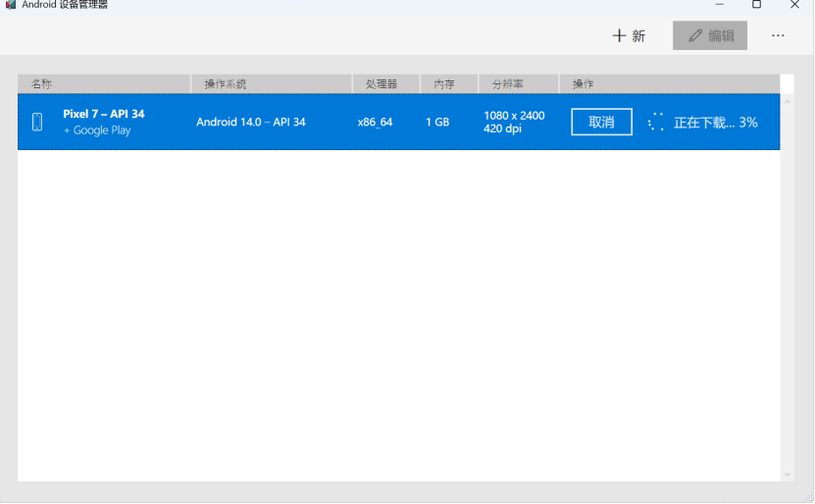This screenshot has height=504, width=815.
Task: Click the x86_64 processor cell
Action: pyautogui.click(x=375, y=123)
